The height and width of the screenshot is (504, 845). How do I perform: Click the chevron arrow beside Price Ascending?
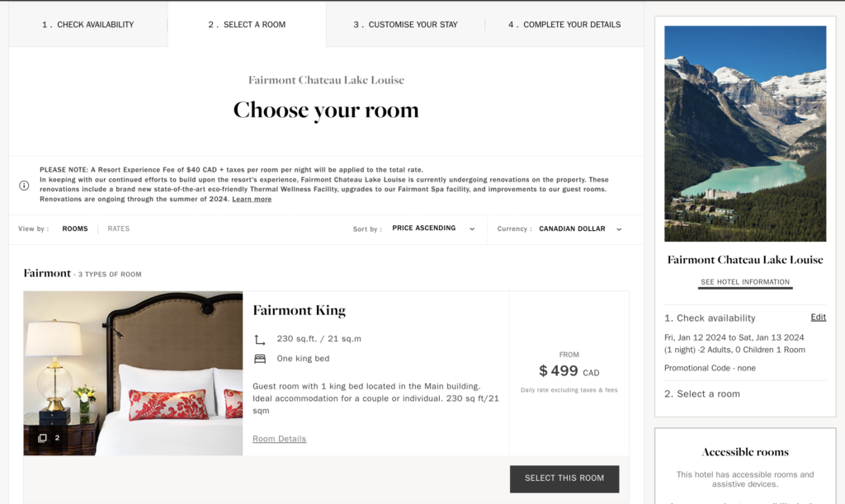(472, 229)
